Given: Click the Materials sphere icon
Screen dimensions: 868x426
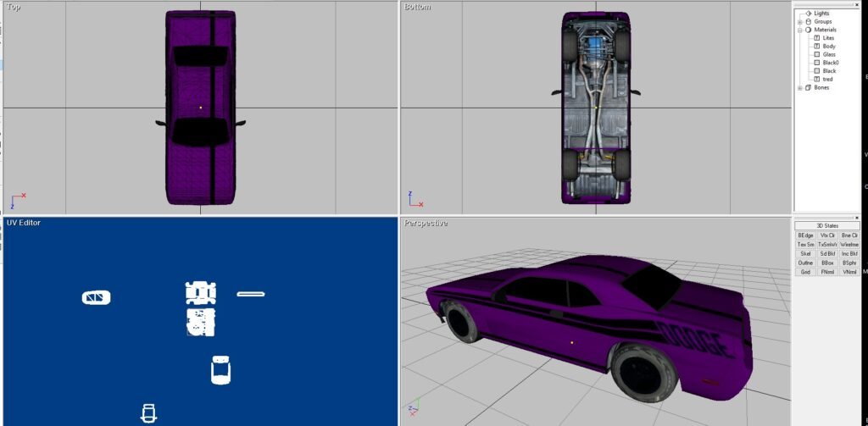Looking at the screenshot, I should (x=808, y=30).
